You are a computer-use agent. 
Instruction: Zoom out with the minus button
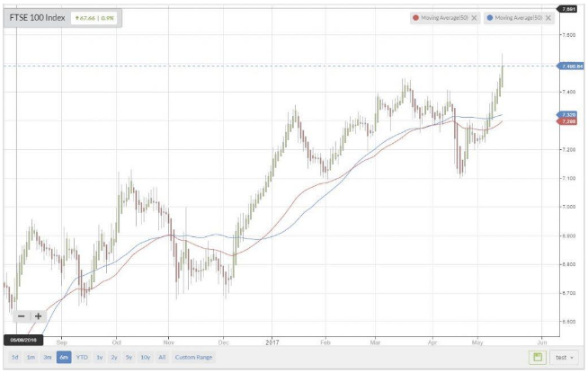22,316
